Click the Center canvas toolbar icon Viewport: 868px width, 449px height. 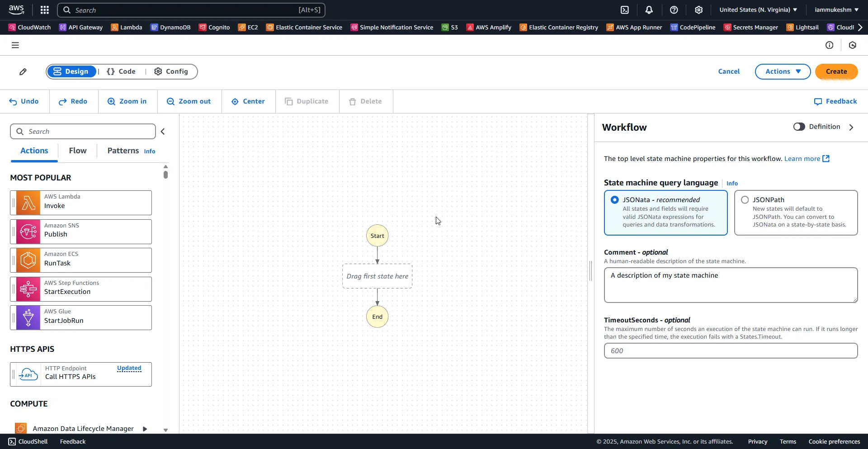[248, 102]
